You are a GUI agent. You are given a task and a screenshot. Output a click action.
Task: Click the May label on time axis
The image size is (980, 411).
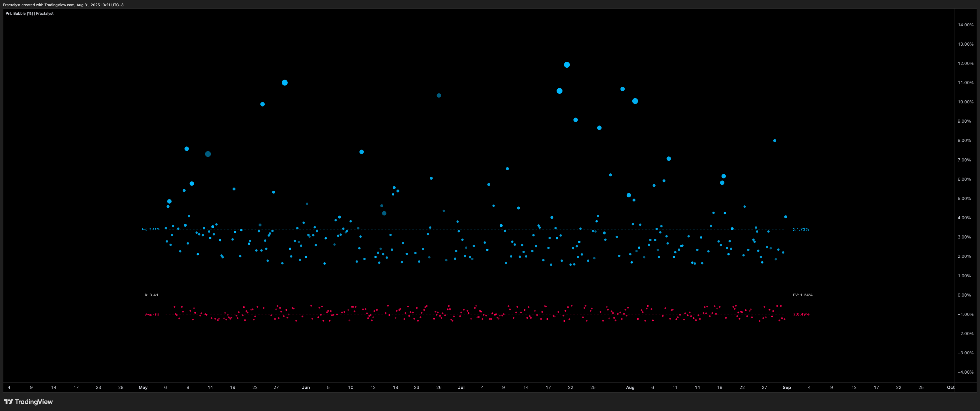143,387
